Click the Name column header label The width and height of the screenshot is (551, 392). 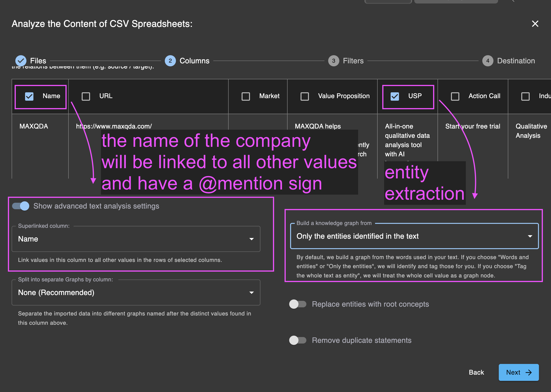[x=52, y=96]
